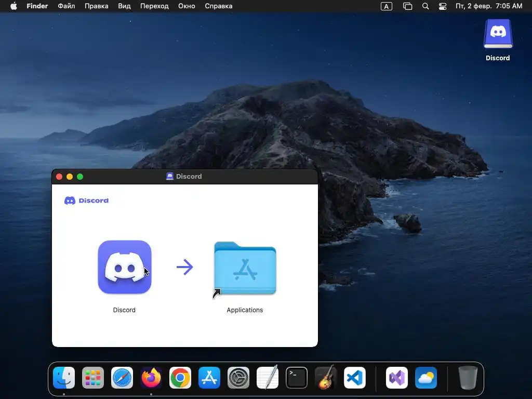Open Finder from the Dock
The width and height of the screenshot is (532, 399).
pyautogui.click(x=64, y=378)
